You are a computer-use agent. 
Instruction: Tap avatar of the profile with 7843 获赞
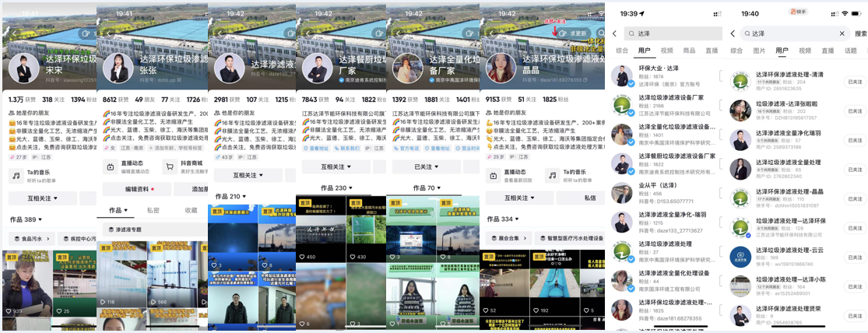[317, 68]
